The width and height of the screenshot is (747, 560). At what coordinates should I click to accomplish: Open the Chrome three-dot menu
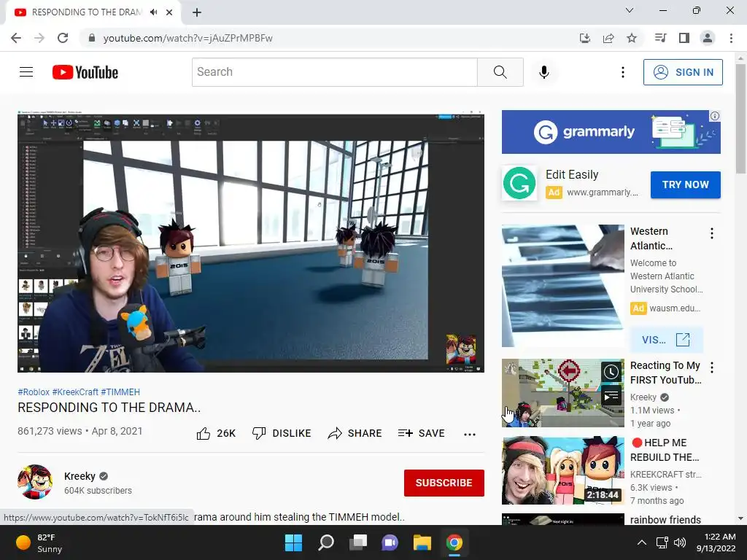coord(731,38)
